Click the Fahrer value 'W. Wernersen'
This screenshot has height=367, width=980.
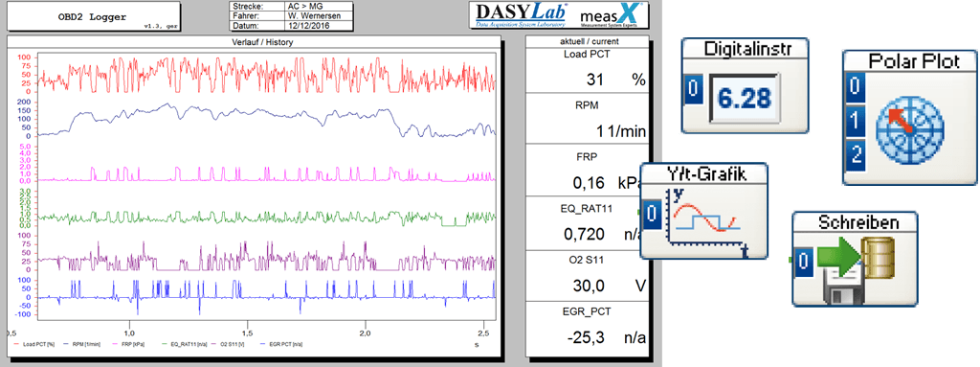pos(314,16)
